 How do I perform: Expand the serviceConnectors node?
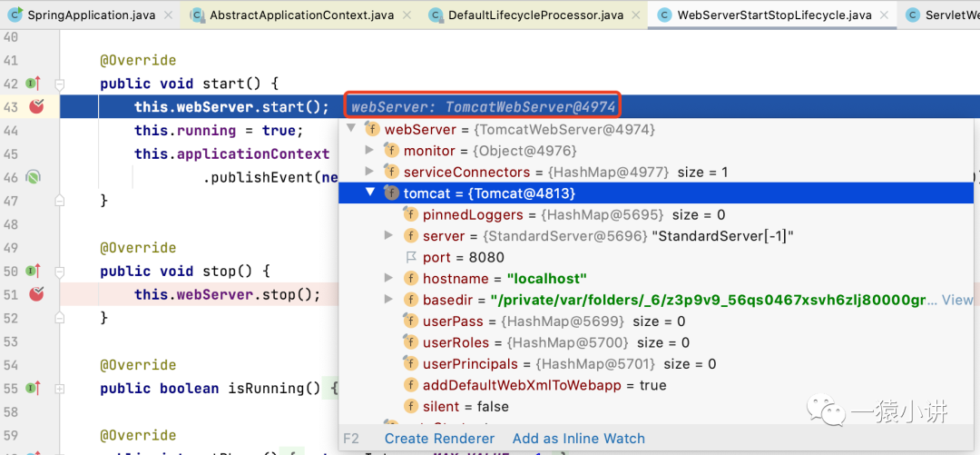click(370, 172)
